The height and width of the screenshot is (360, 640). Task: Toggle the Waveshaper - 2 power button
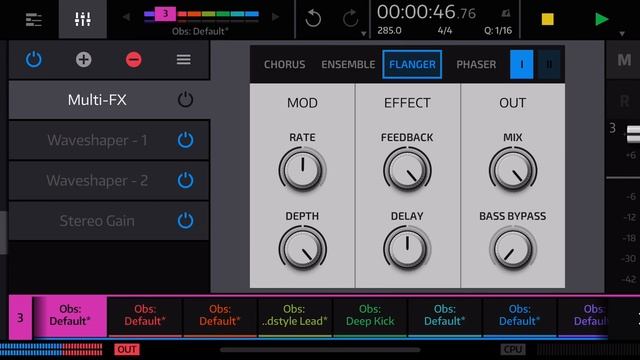coord(185,180)
